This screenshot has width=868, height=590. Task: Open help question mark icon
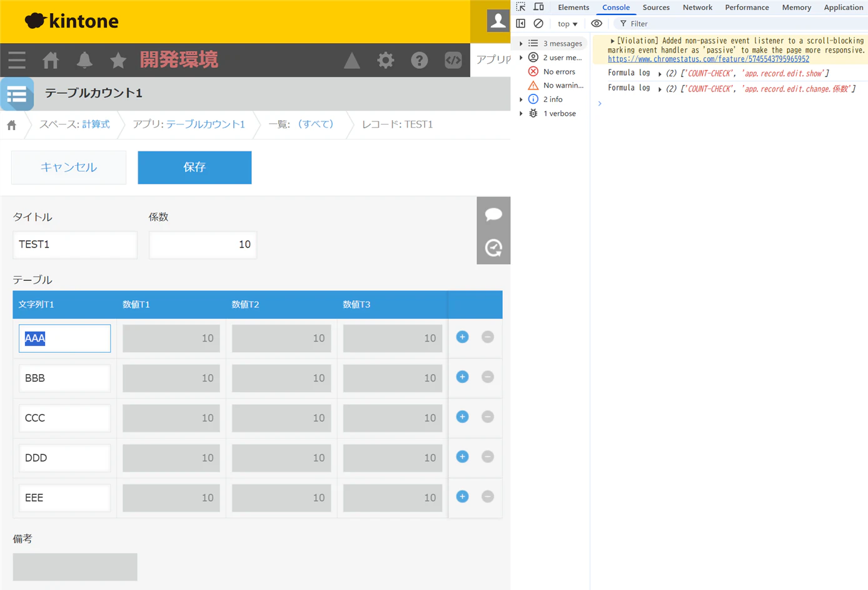coord(420,60)
